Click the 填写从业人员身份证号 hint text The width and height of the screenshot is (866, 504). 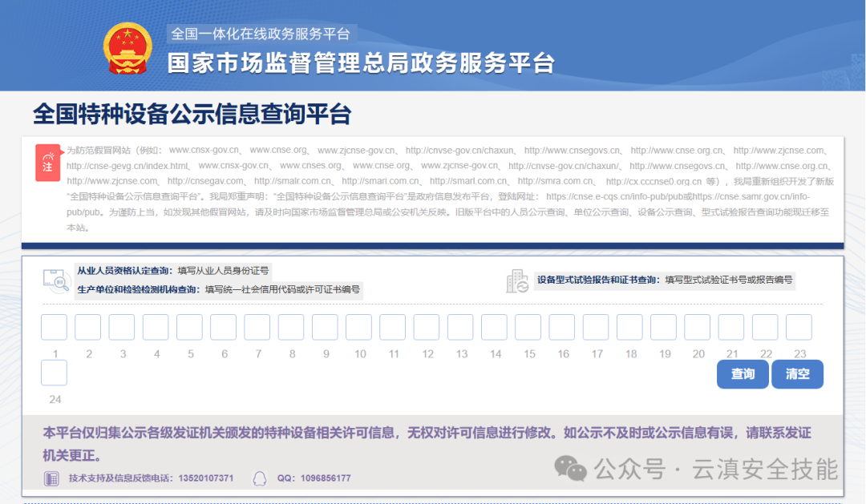223,271
